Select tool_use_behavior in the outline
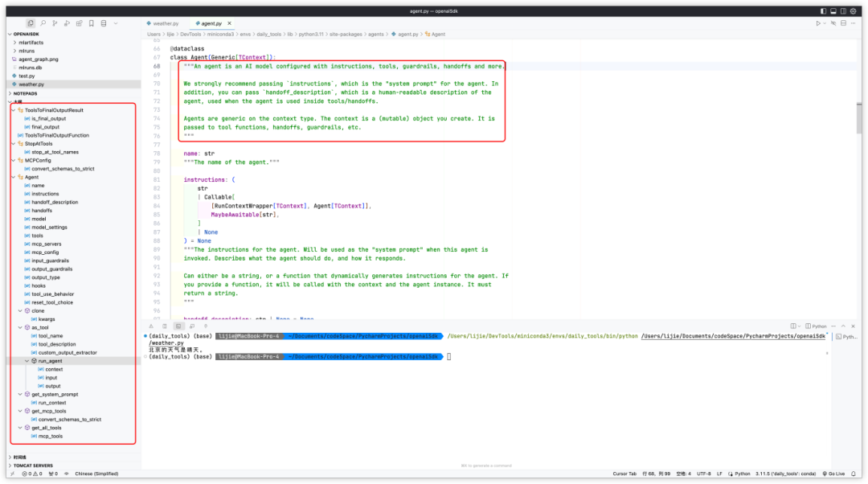 pos(52,294)
